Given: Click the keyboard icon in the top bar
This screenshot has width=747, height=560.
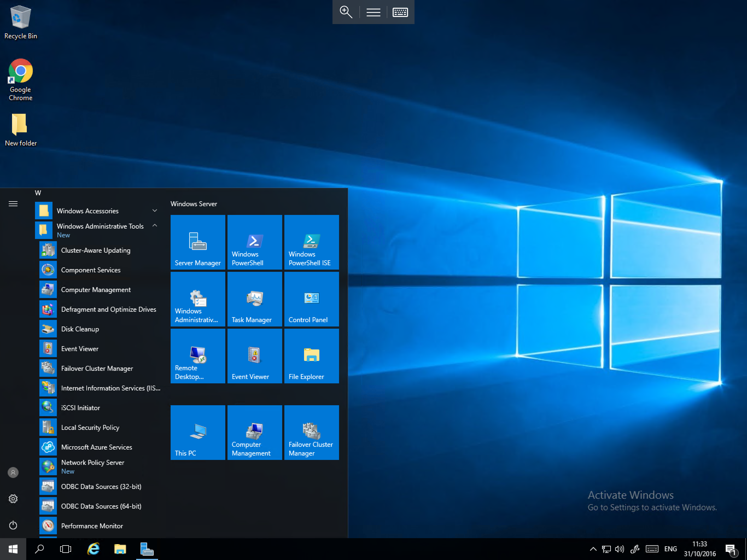Looking at the screenshot, I should pos(400,12).
